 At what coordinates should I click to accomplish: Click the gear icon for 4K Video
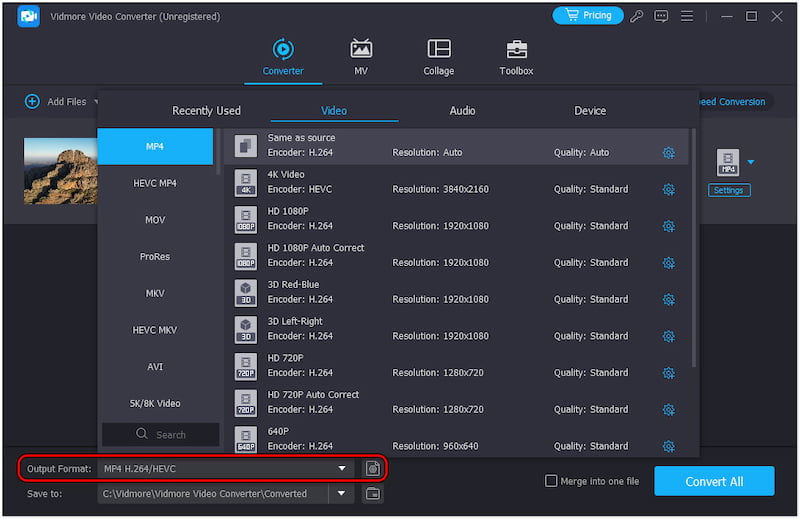click(x=668, y=189)
